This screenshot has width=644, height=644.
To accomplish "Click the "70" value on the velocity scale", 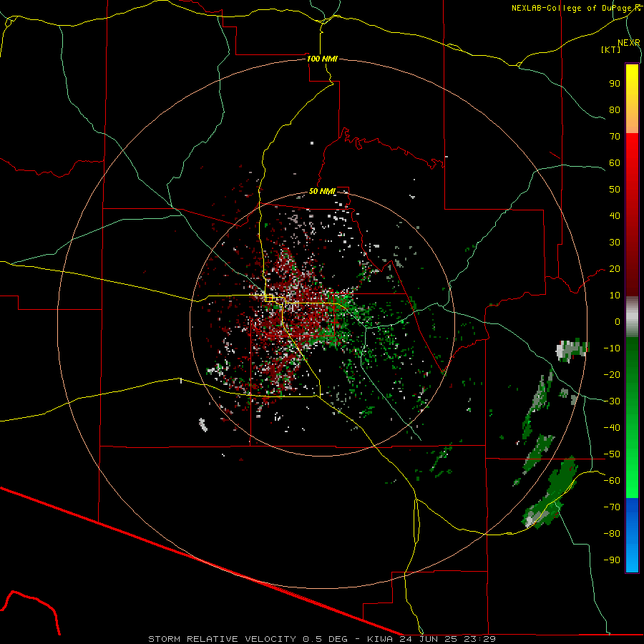I will [x=615, y=137].
